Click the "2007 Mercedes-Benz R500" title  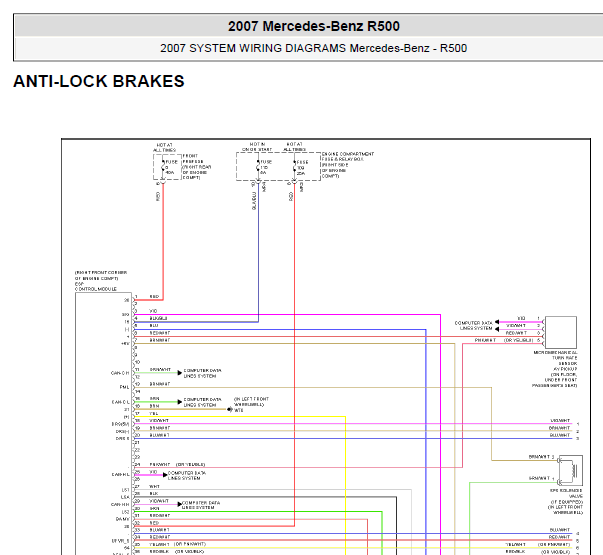(313, 26)
